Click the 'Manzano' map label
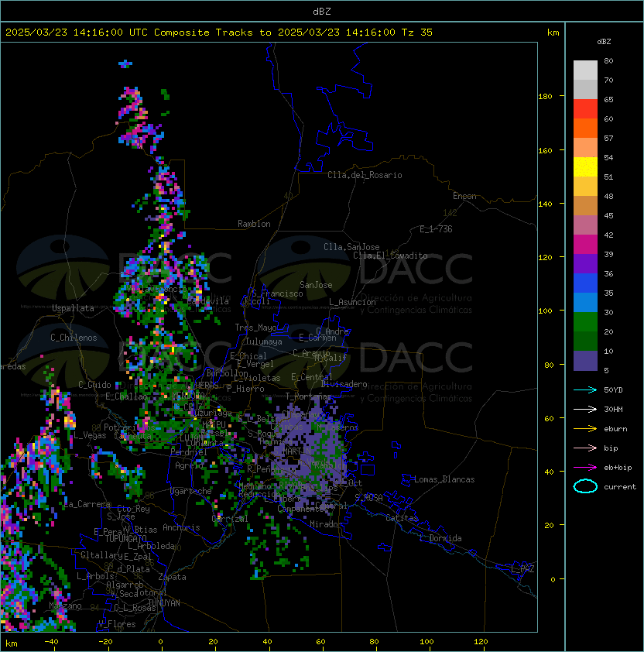The height and width of the screenshot is (652, 644). [65, 606]
